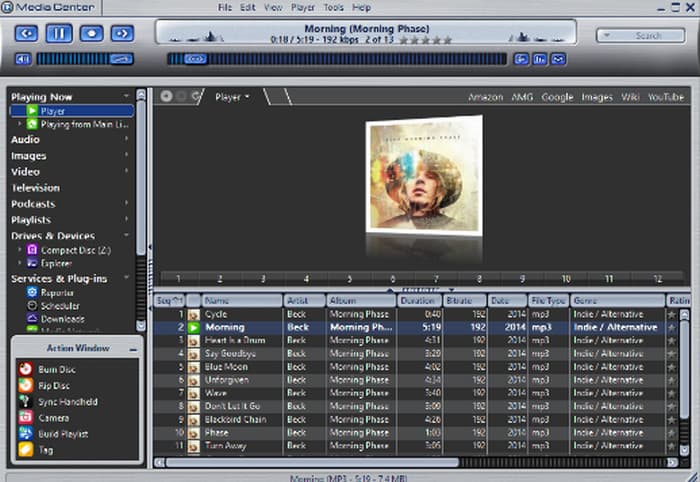Open the Scheduler plug-in
The width and height of the screenshot is (700, 482).
coord(60,306)
